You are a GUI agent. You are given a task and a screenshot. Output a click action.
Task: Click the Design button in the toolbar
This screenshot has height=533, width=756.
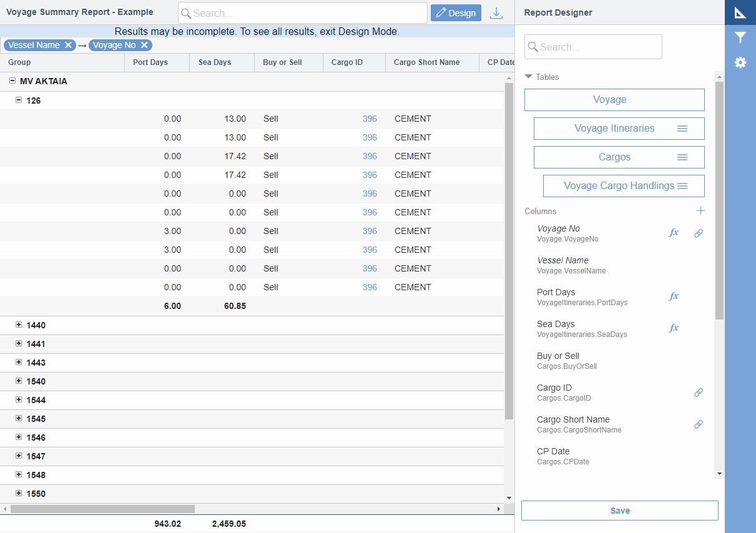click(456, 12)
